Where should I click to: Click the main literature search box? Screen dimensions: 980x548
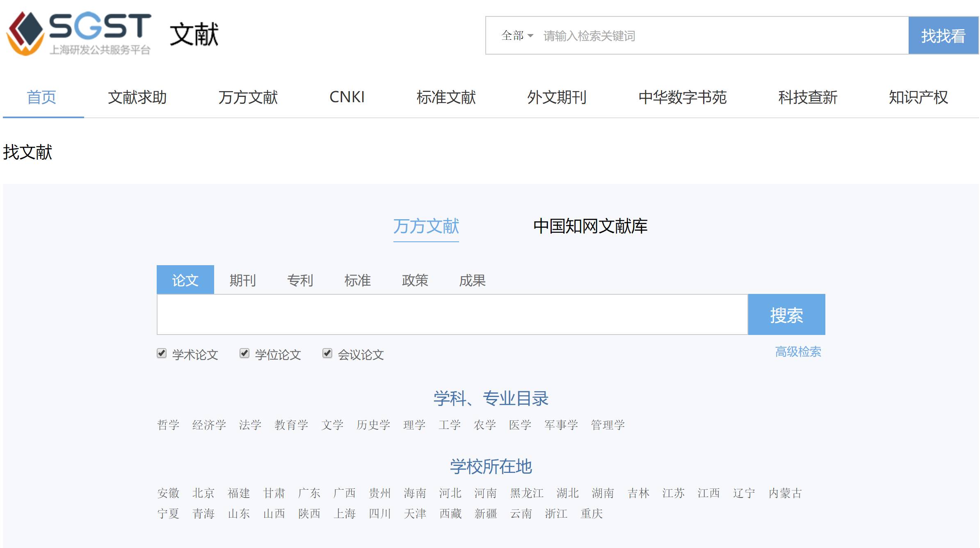tap(452, 314)
